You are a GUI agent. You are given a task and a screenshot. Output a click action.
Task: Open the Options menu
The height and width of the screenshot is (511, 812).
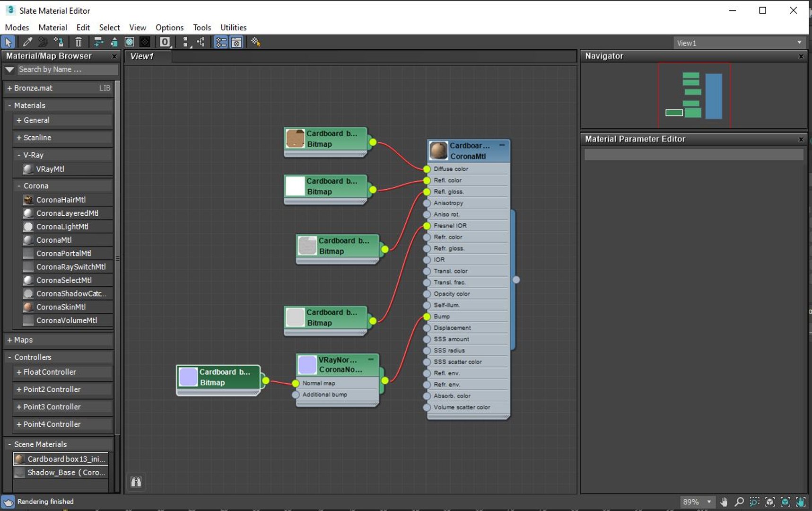(169, 27)
